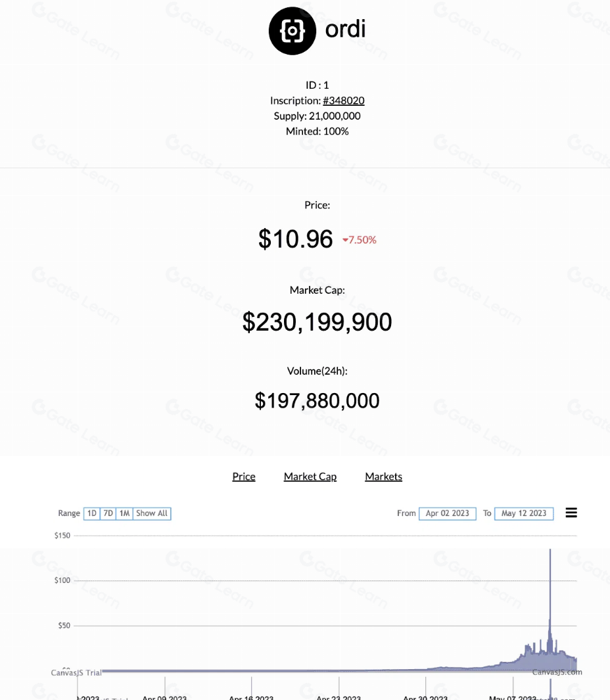Click the $197,880,000 24h volume value
The image size is (610, 700).
pyautogui.click(x=317, y=401)
